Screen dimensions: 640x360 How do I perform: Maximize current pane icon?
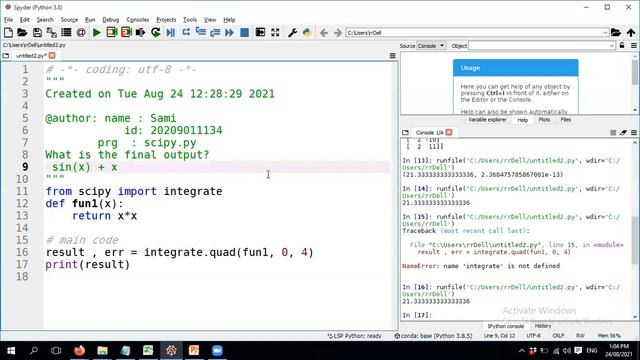click(x=260, y=33)
